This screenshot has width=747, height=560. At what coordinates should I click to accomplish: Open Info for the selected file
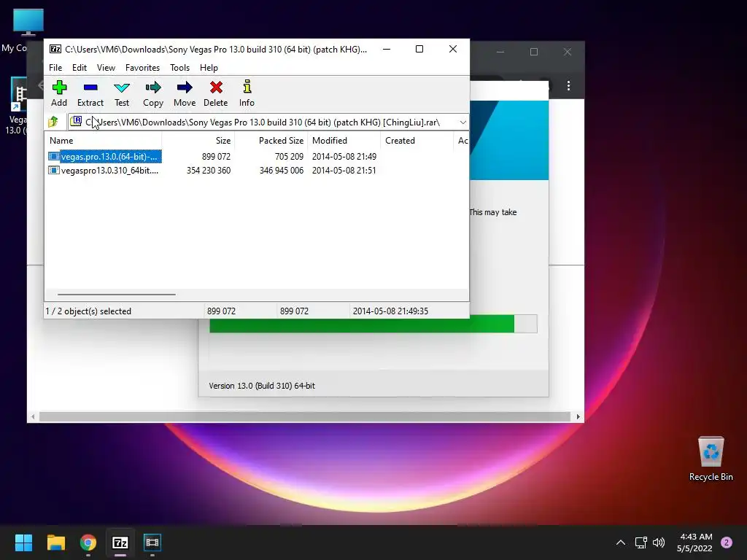[x=247, y=93]
